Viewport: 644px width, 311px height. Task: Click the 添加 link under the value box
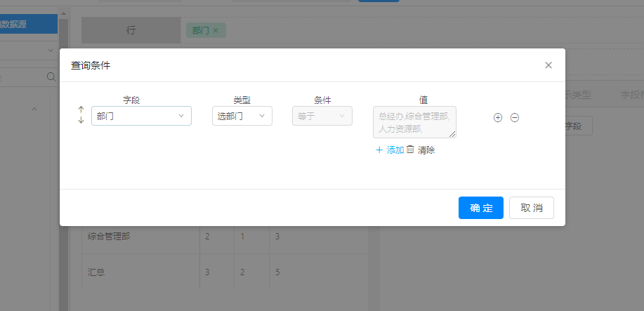pos(390,150)
